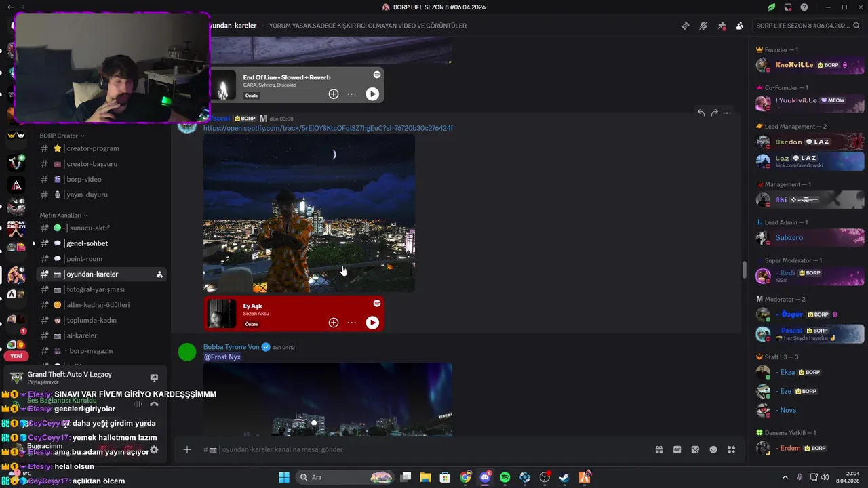Open Spotify logo on End Of Line embed
This screenshot has height=488, width=868.
(377, 75)
